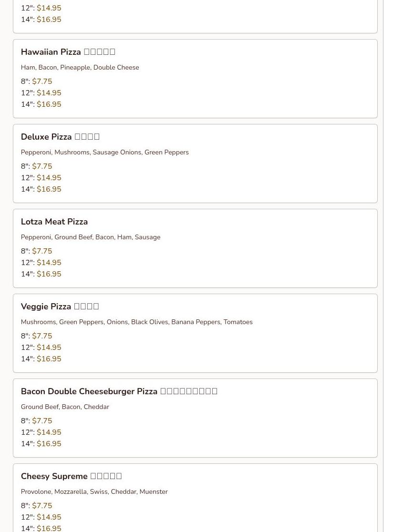Click the Deluxe Pizza ingredients description
Image resolution: width=393 pixels, height=532 pixels.
coord(104,153)
